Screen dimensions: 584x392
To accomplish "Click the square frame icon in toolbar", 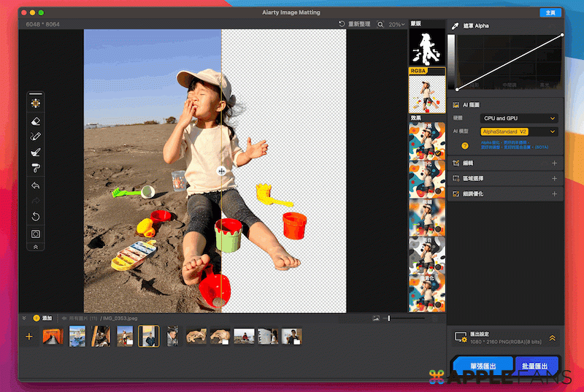I will (x=36, y=234).
